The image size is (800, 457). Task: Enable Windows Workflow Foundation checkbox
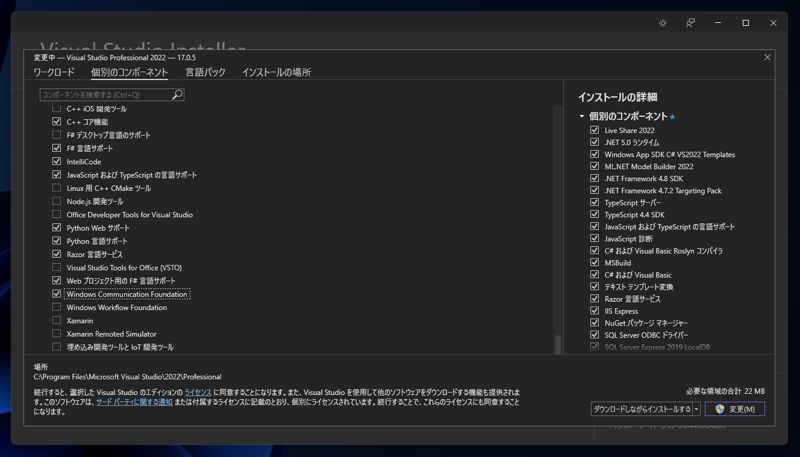point(56,307)
